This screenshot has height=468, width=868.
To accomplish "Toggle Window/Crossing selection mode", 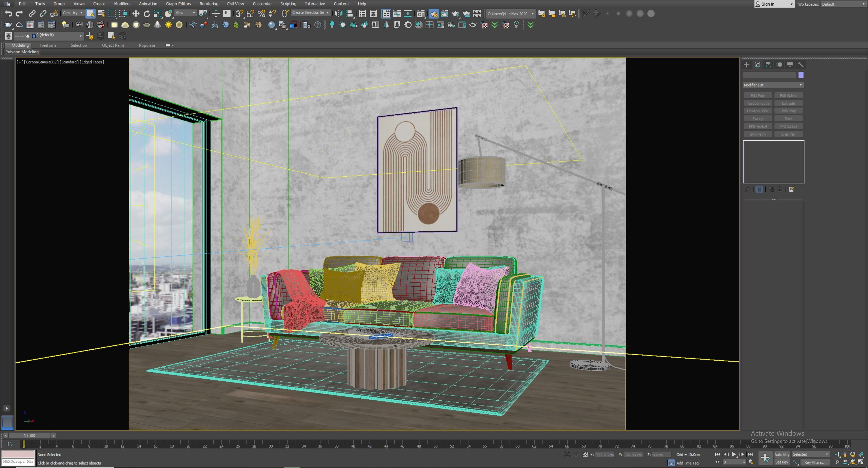I will [x=123, y=14].
